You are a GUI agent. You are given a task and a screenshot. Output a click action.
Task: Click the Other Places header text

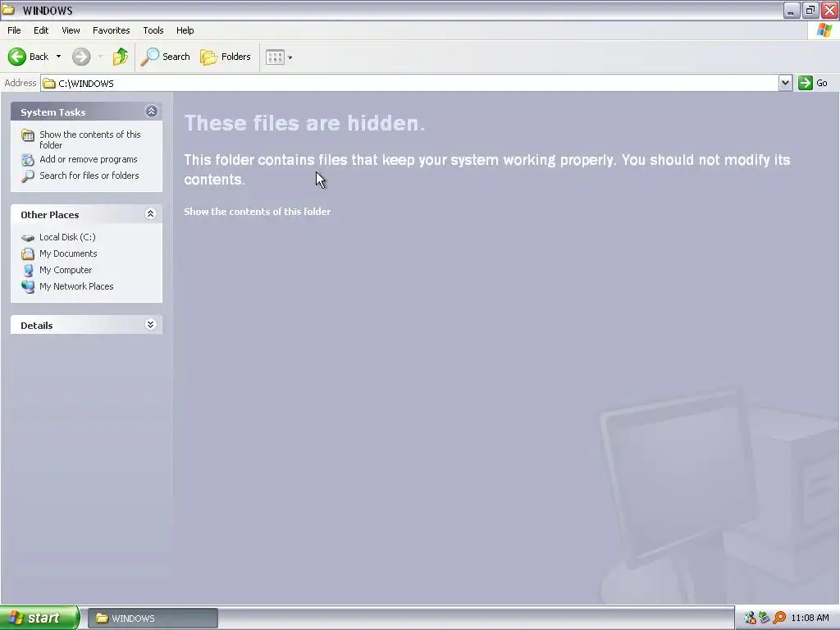50,215
